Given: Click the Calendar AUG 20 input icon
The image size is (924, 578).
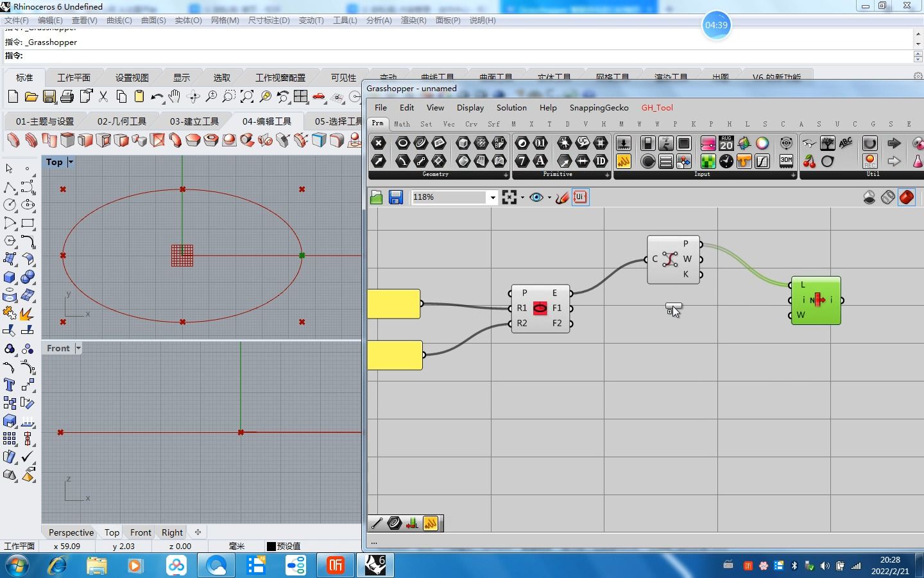Looking at the screenshot, I should pos(726,143).
